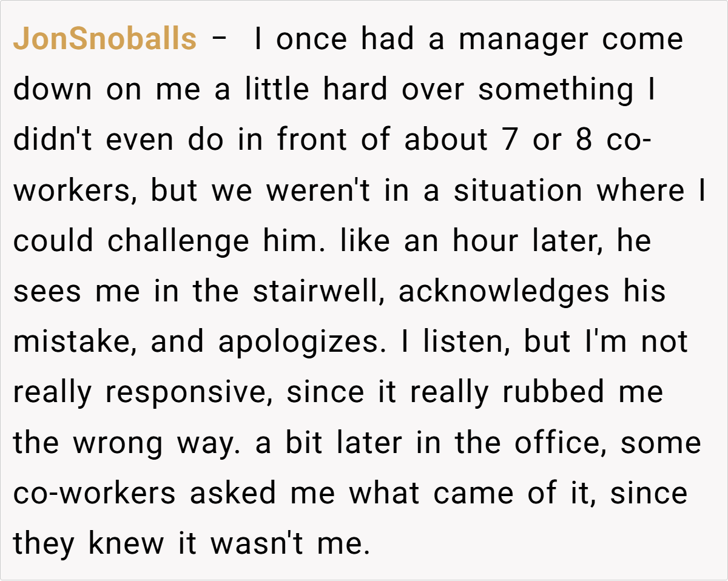This screenshot has width=728, height=581.
Task: Click the JonSnoballs username link
Action: click(105, 40)
